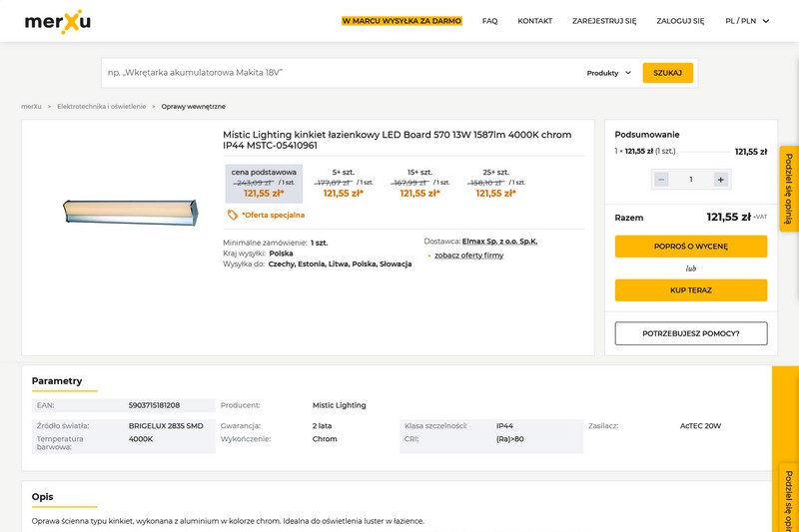Go to merXu breadcrumb home
Image resolution: width=799 pixels, height=532 pixels.
(31, 107)
